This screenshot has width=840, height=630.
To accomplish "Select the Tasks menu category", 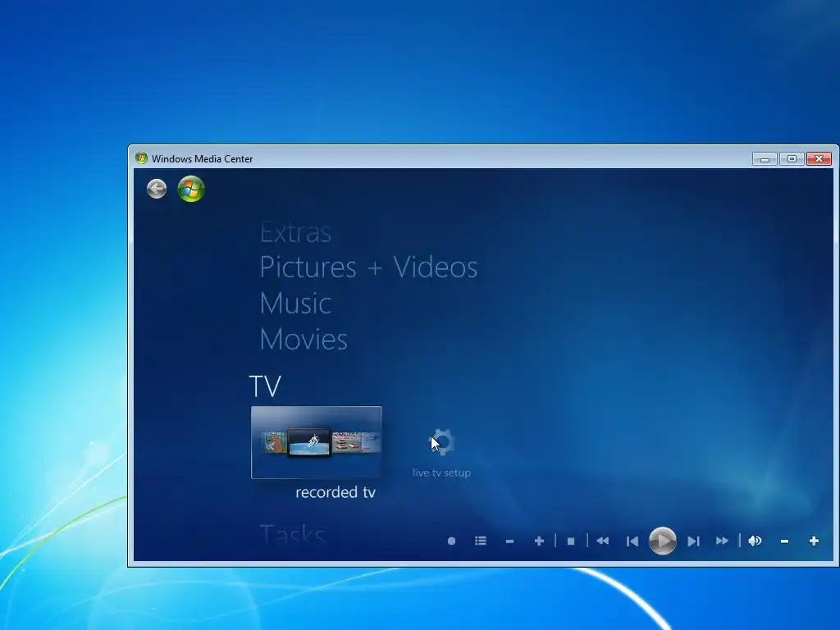I will (293, 534).
